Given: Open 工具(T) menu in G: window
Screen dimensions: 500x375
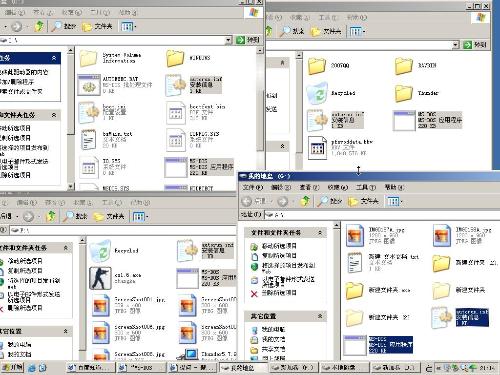Looking at the screenshot, I should 366,187.
